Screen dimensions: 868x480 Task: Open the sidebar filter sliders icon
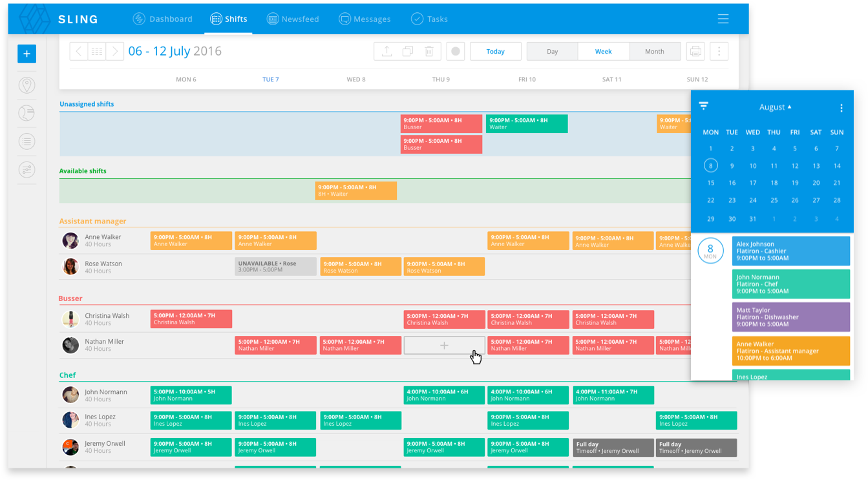[26, 170]
